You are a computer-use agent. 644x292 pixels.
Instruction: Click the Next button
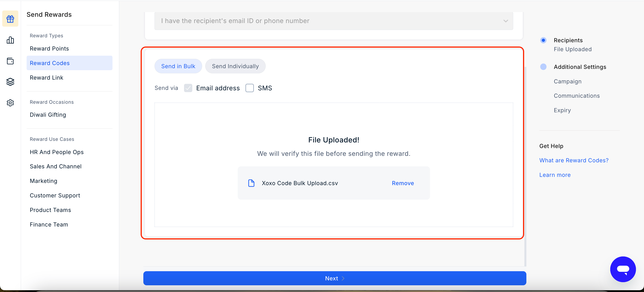click(x=335, y=278)
